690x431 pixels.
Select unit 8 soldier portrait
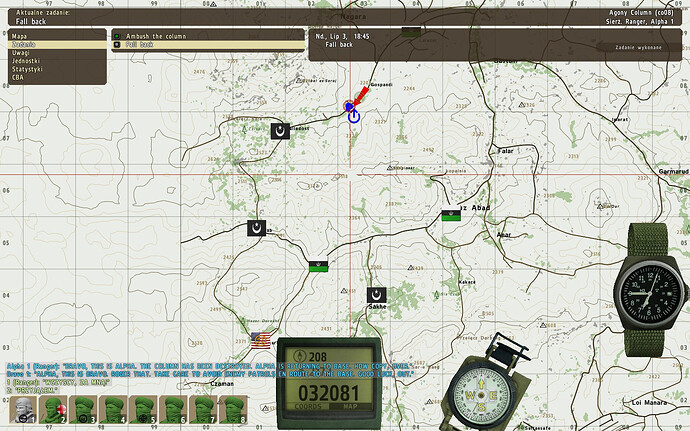coord(232,409)
